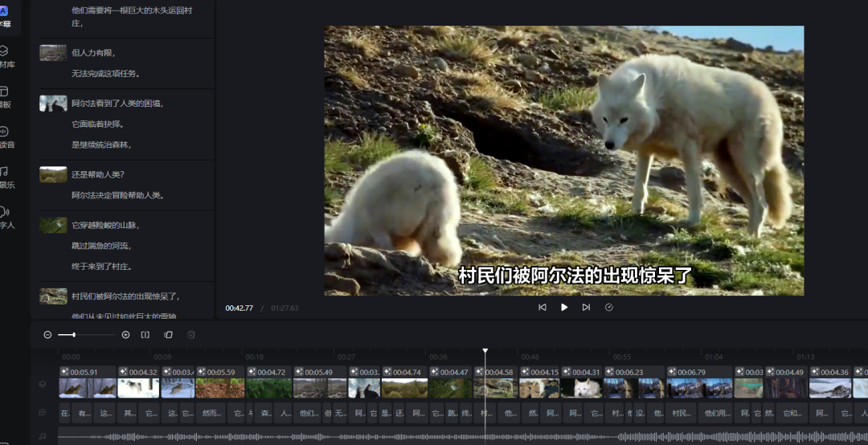The width and height of the screenshot is (868, 445).
Task: Open the 模板 template sidebar tab
Action: pos(6,96)
